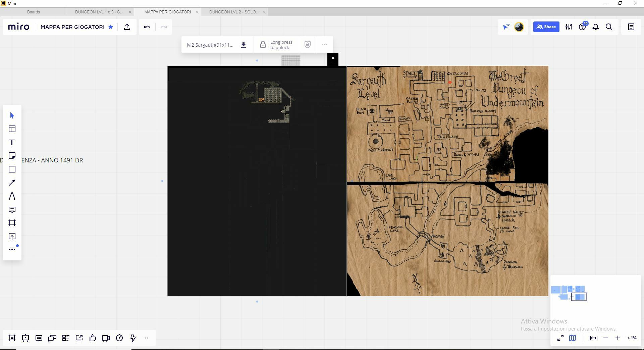Select the Sargauth Level parchment map image
The width and height of the screenshot is (644, 350).
tap(447, 181)
